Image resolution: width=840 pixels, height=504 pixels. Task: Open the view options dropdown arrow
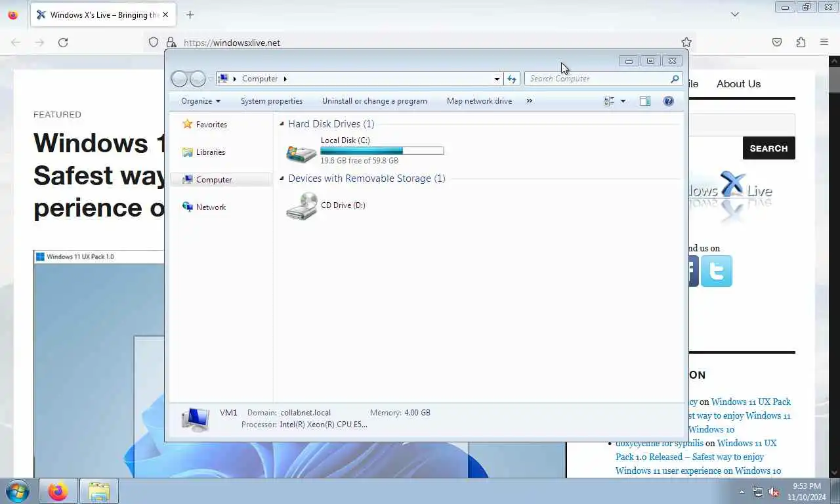pyautogui.click(x=623, y=101)
